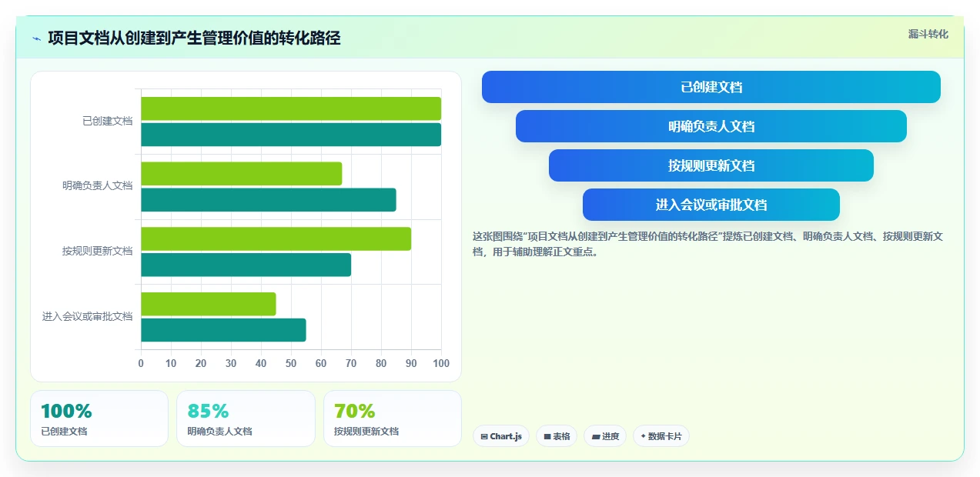Viewport: 980px width, 477px height.
Task: Open the 100% 已创建文档 stat card
Action: [x=99, y=419]
